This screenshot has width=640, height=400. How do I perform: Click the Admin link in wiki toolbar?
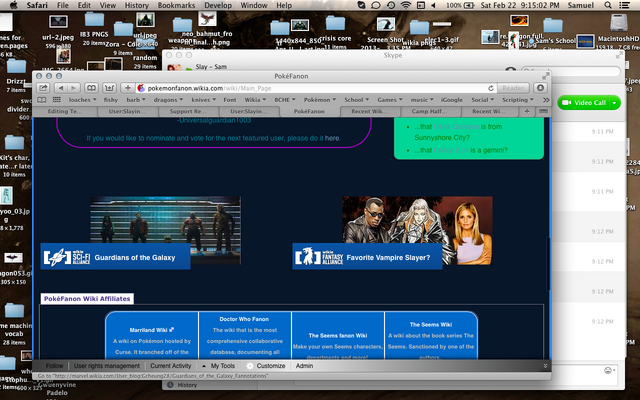304,366
